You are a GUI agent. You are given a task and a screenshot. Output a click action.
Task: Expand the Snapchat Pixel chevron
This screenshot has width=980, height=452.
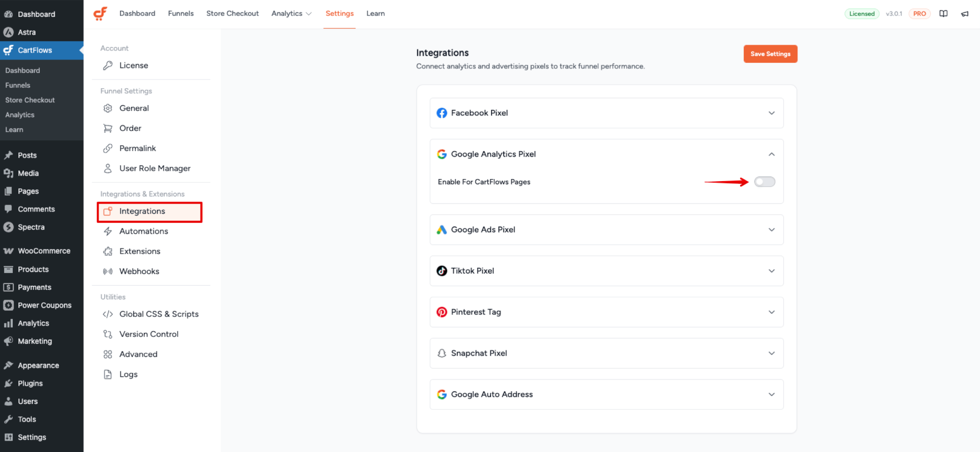771,353
